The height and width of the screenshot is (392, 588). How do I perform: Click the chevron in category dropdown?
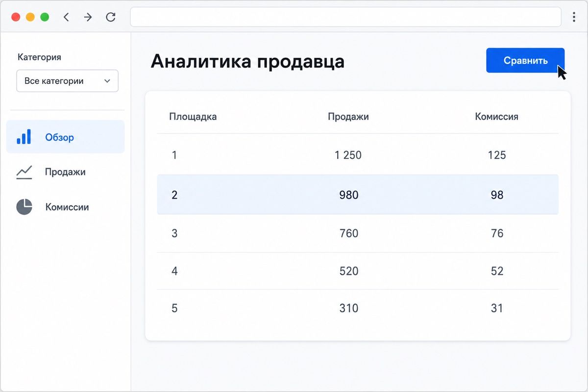pos(107,81)
